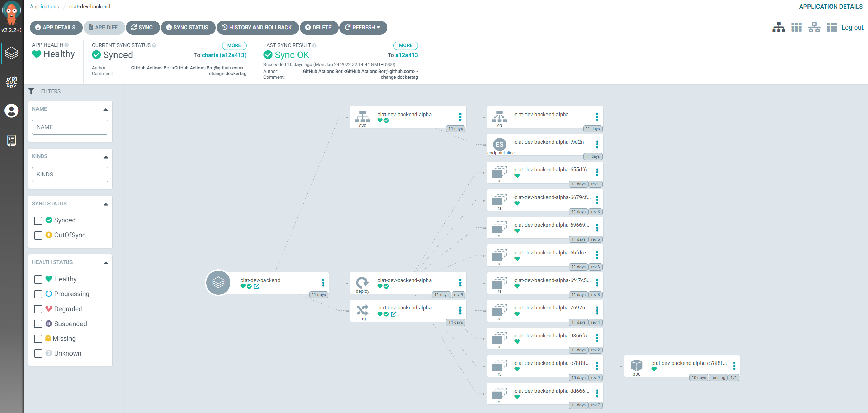Open kebab menu of the pod node

pos(734,366)
